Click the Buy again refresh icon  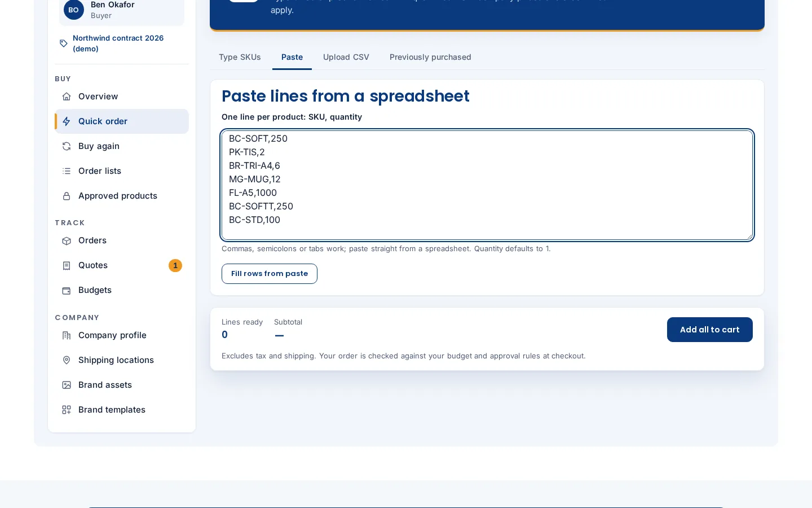(x=67, y=146)
